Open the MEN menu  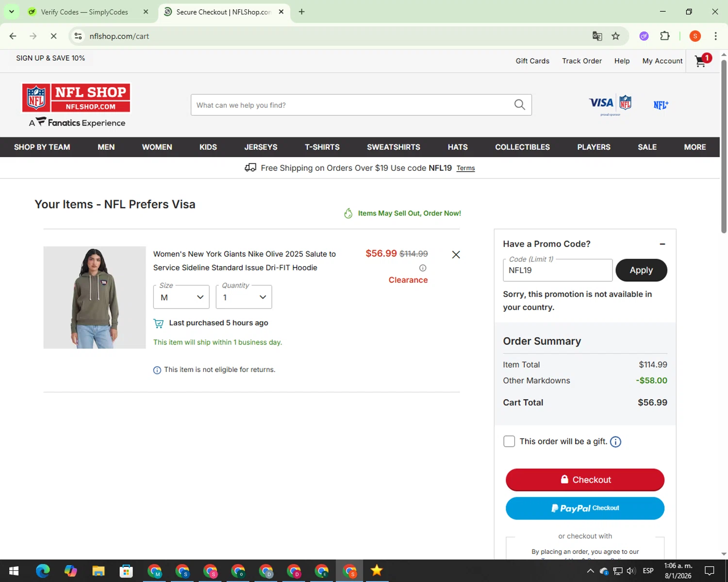[106, 147]
